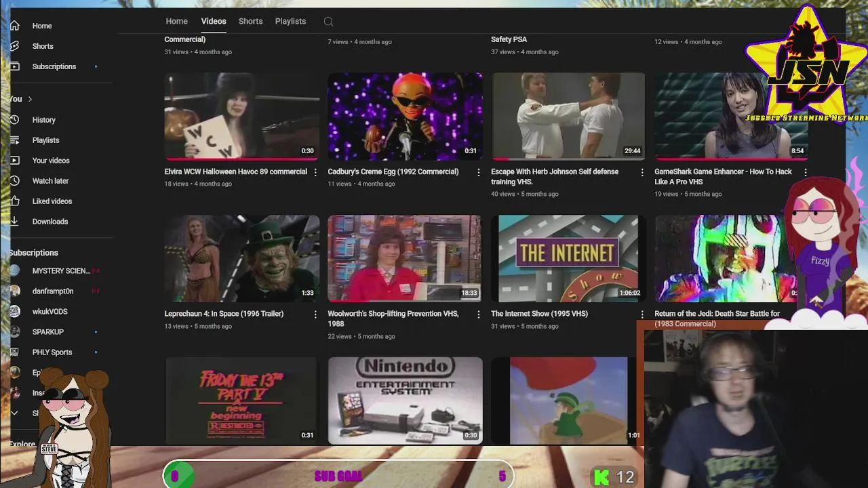Switch to the Shorts channel tab
The width and height of the screenshot is (868, 488).
click(250, 21)
